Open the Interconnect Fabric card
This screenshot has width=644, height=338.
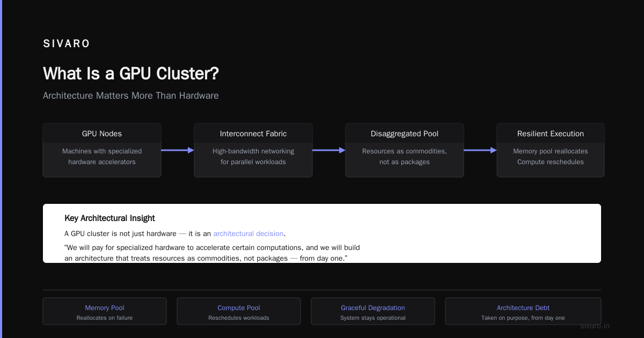(253, 150)
